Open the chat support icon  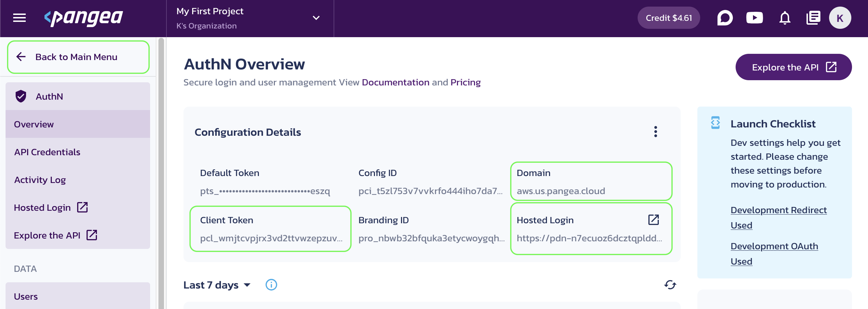pos(725,18)
